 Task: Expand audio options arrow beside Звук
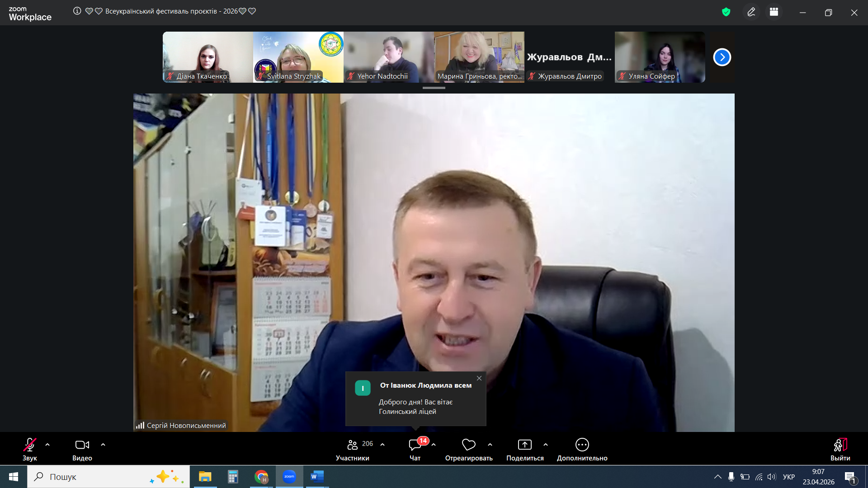(x=47, y=445)
